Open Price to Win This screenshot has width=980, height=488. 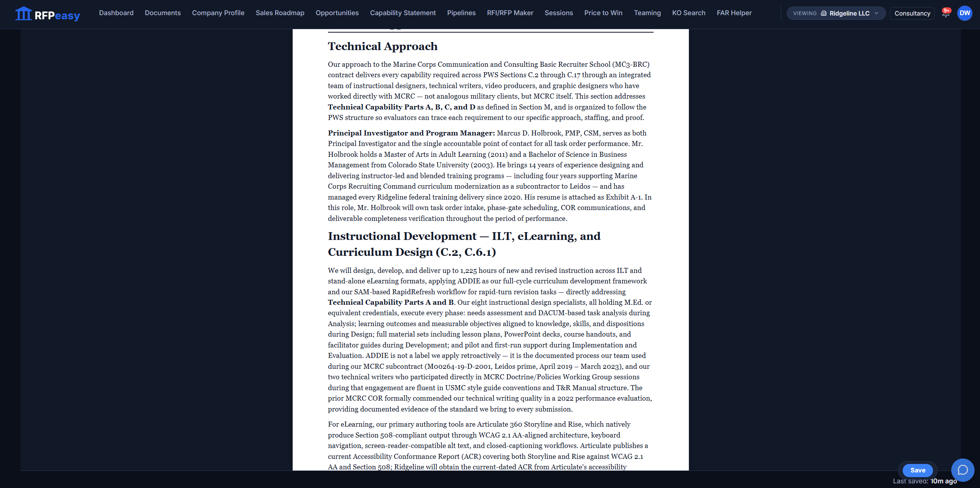(603, 13)
